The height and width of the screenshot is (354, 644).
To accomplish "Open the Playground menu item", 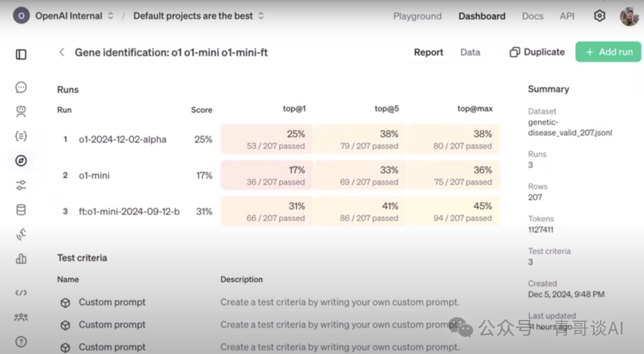I will click(x=417, y=16).
